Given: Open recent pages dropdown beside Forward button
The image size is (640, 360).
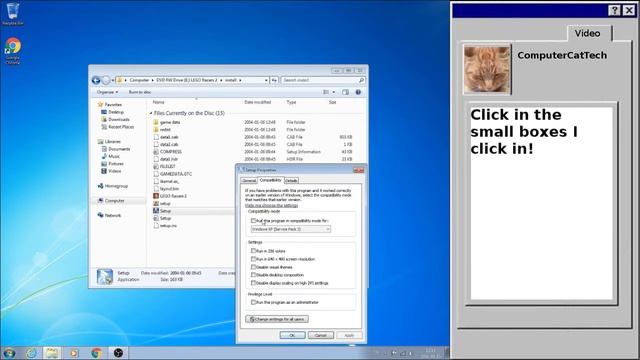Looking at the screenshot, I should click(x=113, y=80).
